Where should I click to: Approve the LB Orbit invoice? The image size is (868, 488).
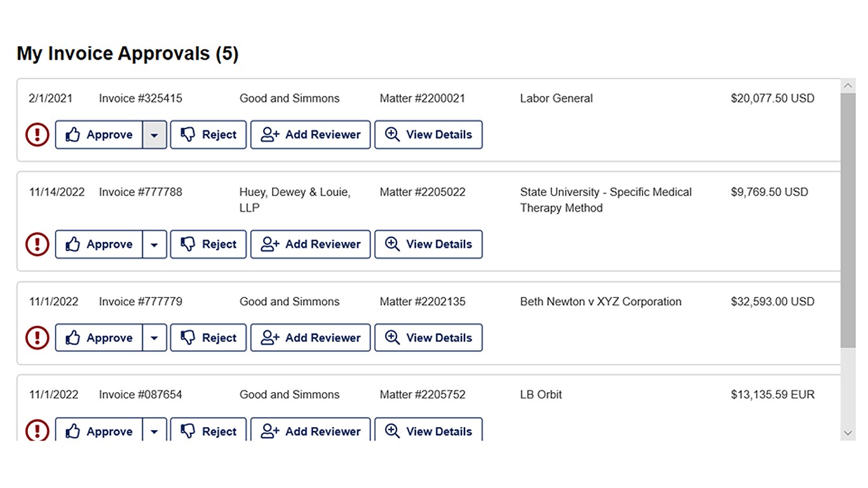[x=99, y=431]
